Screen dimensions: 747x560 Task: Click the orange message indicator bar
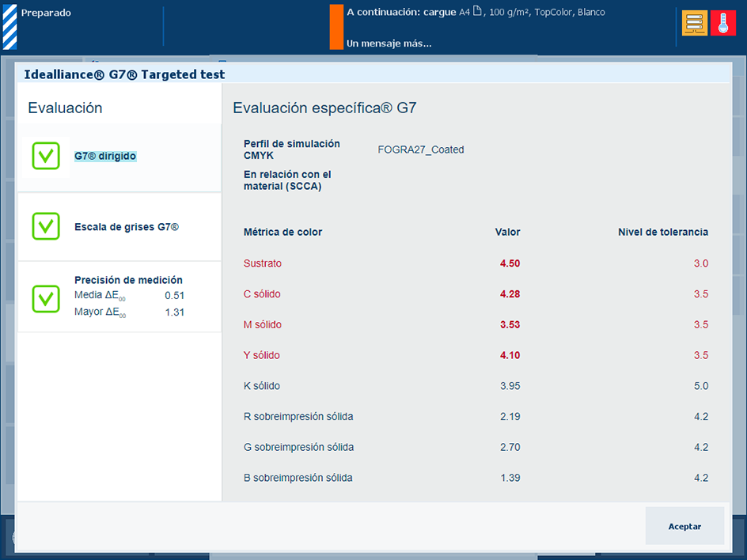click(x=336, y=27)
